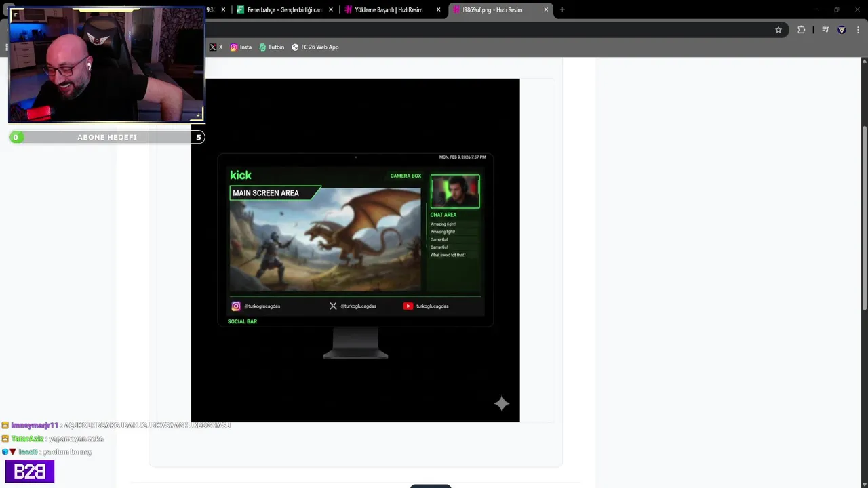The image size is (868, 488).
Task: Open the X bookmark
Action: 216,47
